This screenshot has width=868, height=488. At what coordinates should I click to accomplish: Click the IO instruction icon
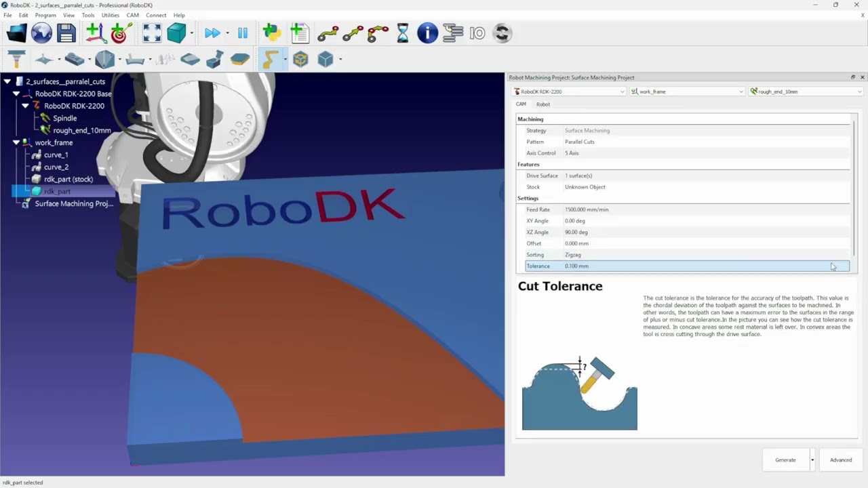point(477,33)
